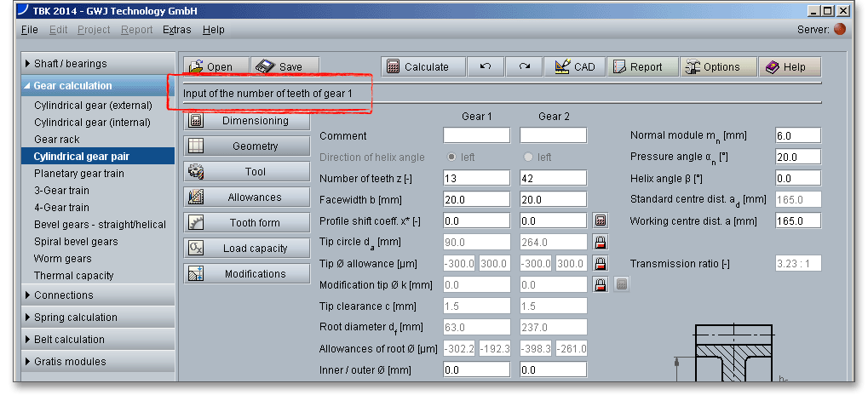Expand the Spring calculation category
Screen dimensions: 868x395
(98, 318)
